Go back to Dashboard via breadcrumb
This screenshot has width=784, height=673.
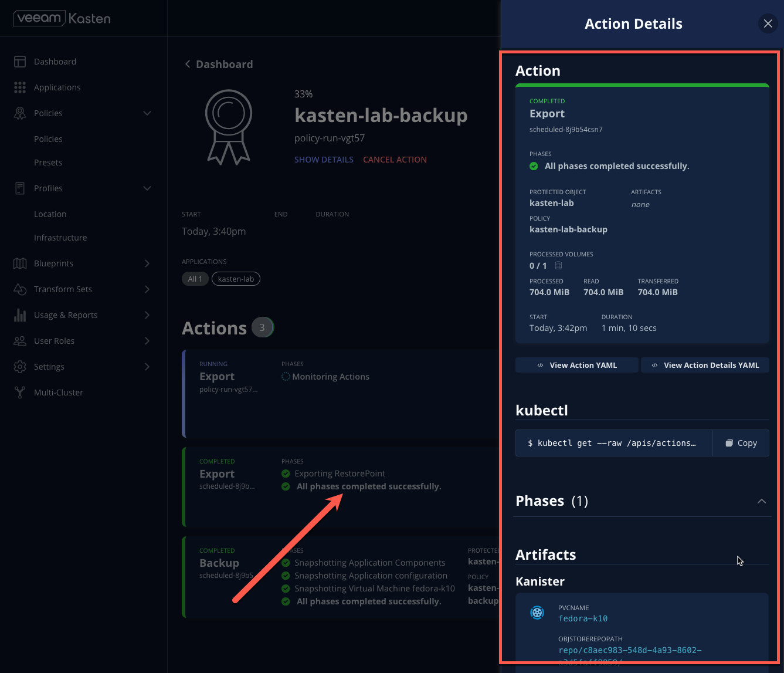219,65
